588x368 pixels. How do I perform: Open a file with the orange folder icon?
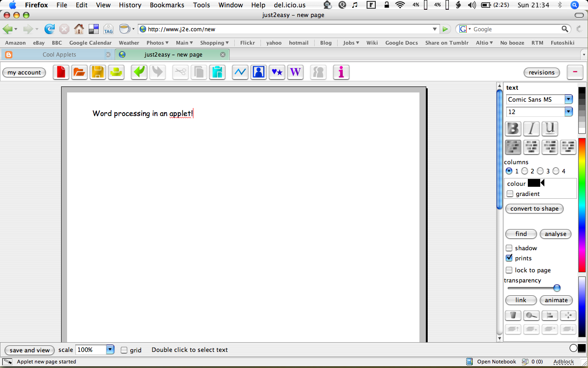[x=79, y=72]
